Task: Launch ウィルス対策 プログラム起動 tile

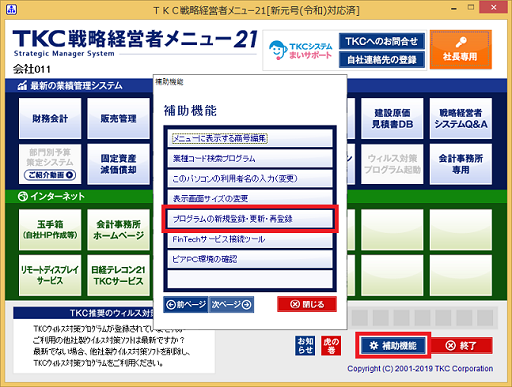Action: (x=392, y=164)
